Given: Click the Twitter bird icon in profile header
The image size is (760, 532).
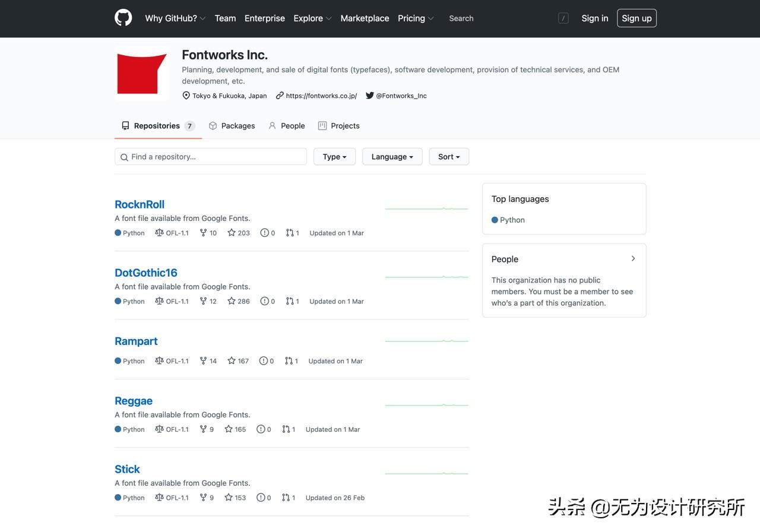Looking at the screenshot, I should 369,96.
